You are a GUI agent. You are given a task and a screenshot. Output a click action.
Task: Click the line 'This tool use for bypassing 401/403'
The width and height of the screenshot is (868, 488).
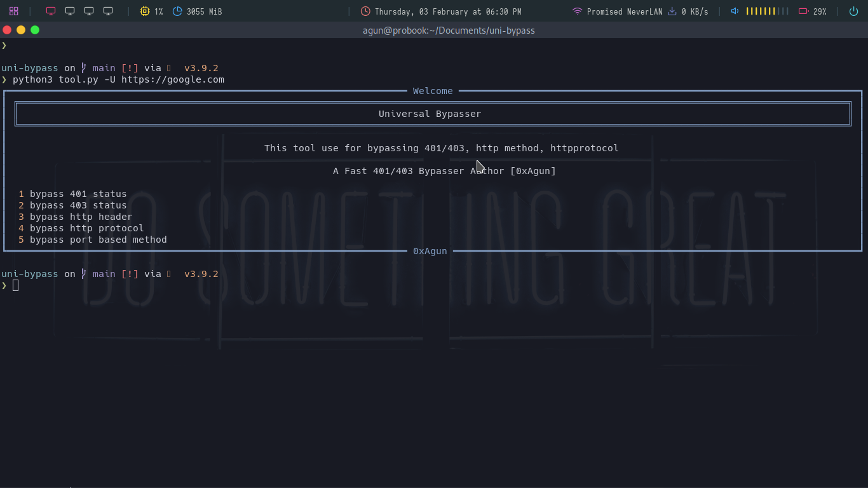coord(365,148)
